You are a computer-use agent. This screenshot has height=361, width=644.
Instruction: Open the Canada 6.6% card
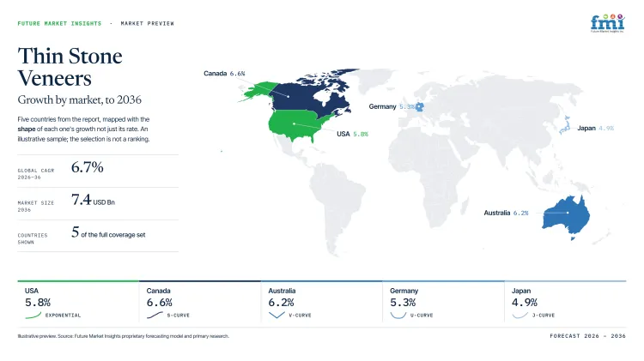[199, 302]
